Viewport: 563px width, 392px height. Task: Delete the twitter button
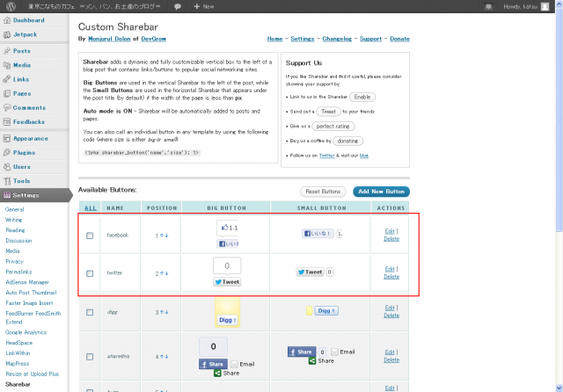391,277
